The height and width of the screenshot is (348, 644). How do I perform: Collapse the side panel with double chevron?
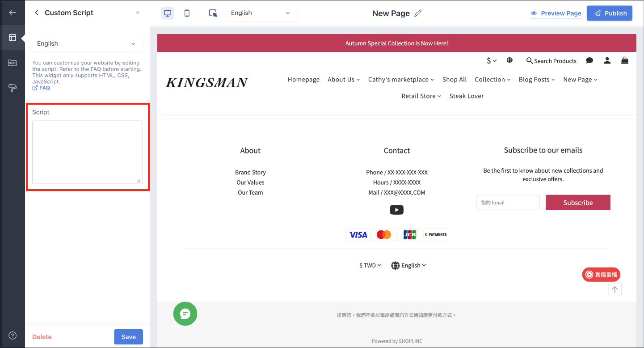pyautogui.click(x=138, y=13)
